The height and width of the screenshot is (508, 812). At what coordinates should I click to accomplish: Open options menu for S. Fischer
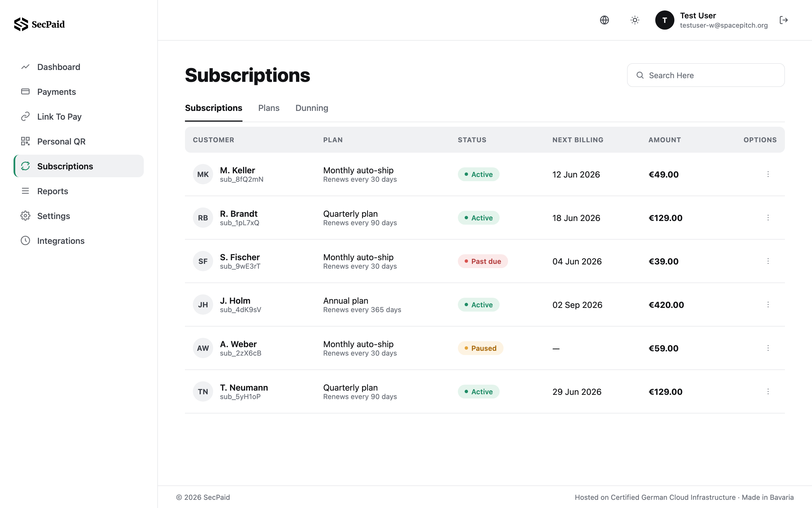pyautogui.click(x=768, y=261)
